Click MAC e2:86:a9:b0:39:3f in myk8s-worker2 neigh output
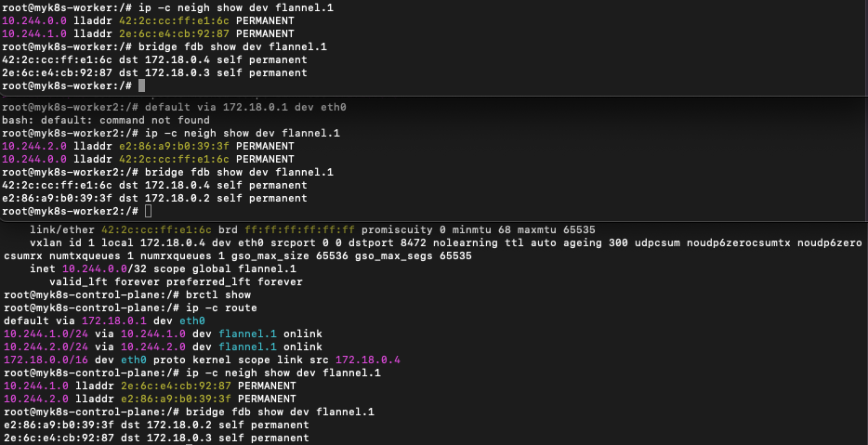Image resolution: width=868 pixels, height=445 pixels. click(175, 146)
